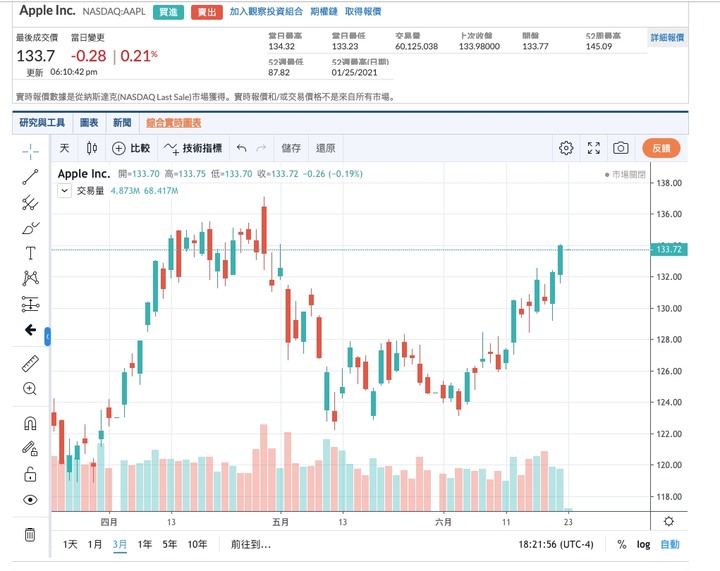720x571 pixels.
Task: Toggle lock all drawing tools
Action: click(x=30, y=474)
